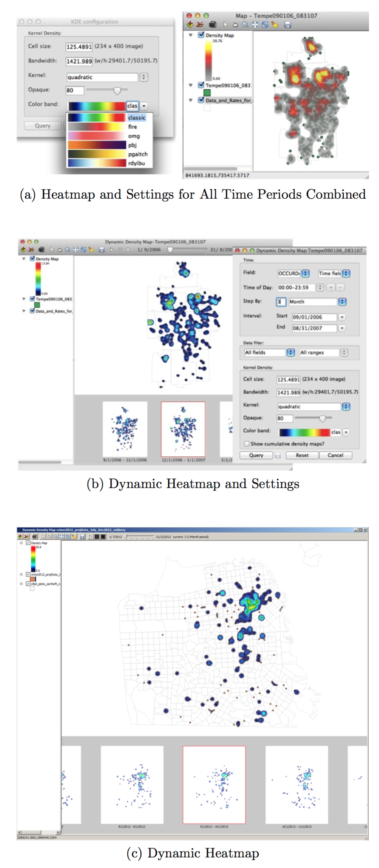
Task: Open the OCCURD field dropdown
Action: tap(306, 273)
